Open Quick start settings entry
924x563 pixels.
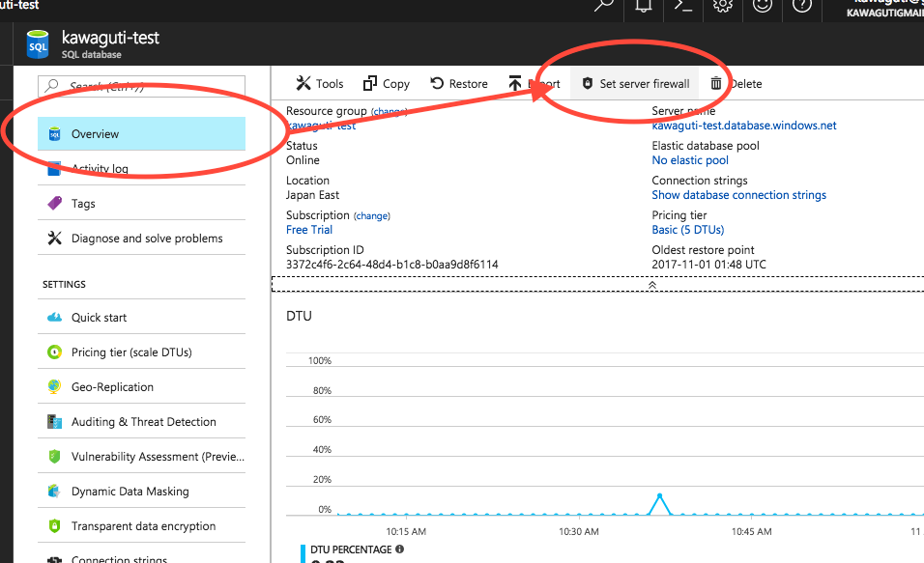point(141,318)
